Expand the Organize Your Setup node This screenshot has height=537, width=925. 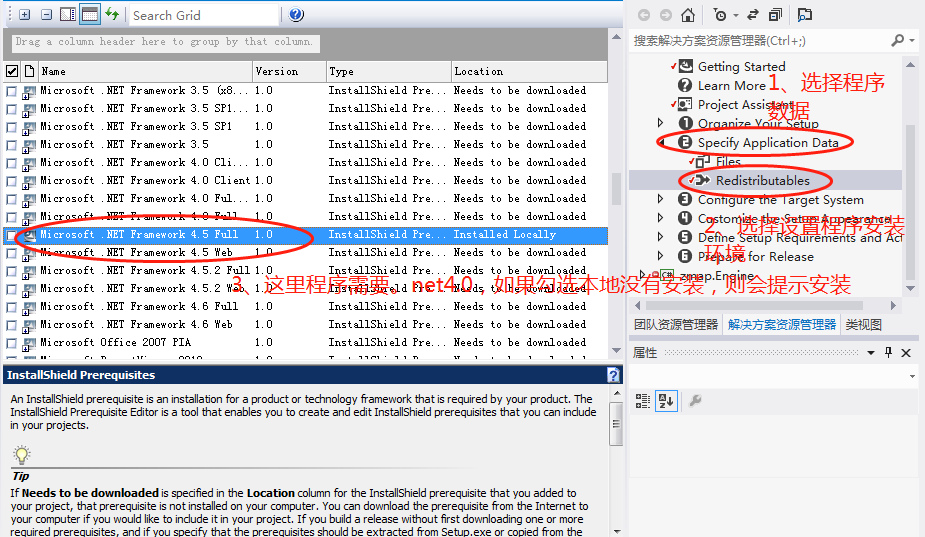pos(661,123)
